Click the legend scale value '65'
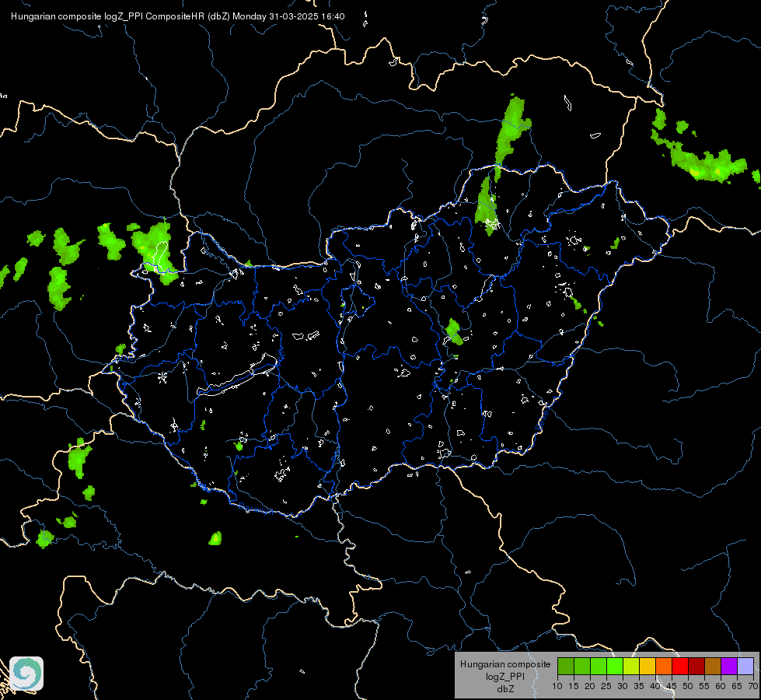 (737, 686)
